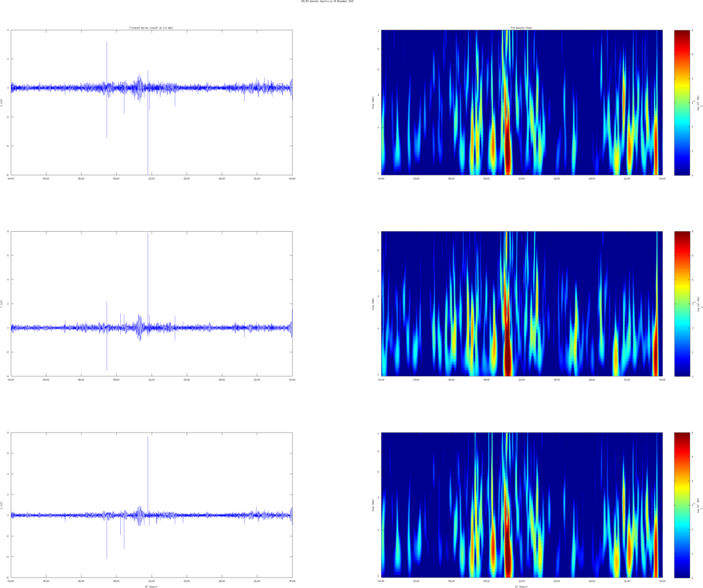The height and width of the screenshot is (588, 703).
Task: Select the top wavelet power spectrogram
Action: tap(522, 103)
